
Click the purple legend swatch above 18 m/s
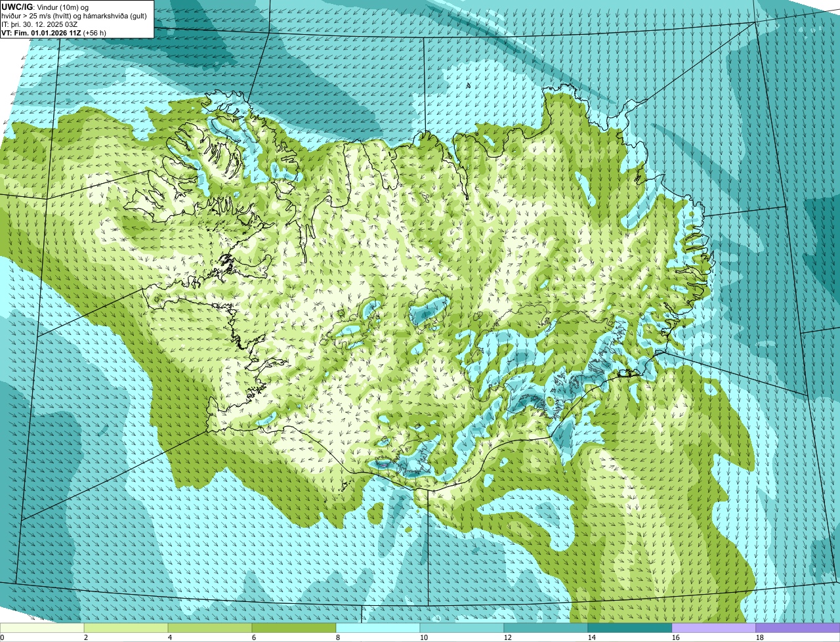798,628
